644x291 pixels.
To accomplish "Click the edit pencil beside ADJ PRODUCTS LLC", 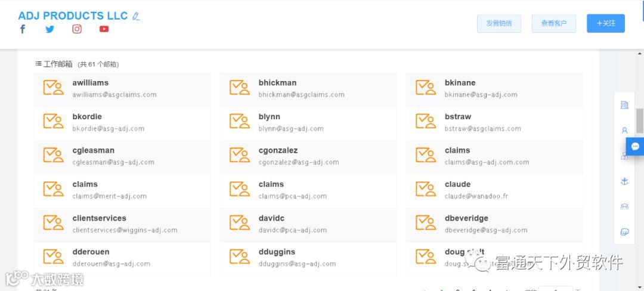I will pos(136,17).
